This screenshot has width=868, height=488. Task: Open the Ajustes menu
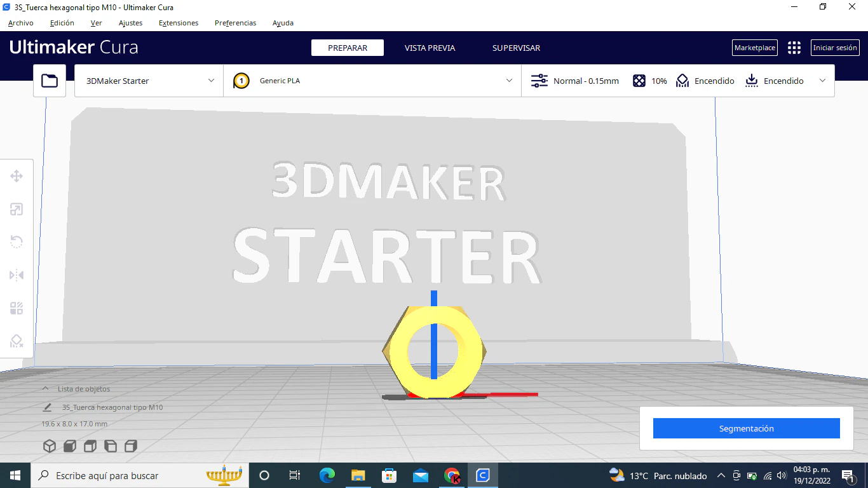tap(131, 23)
